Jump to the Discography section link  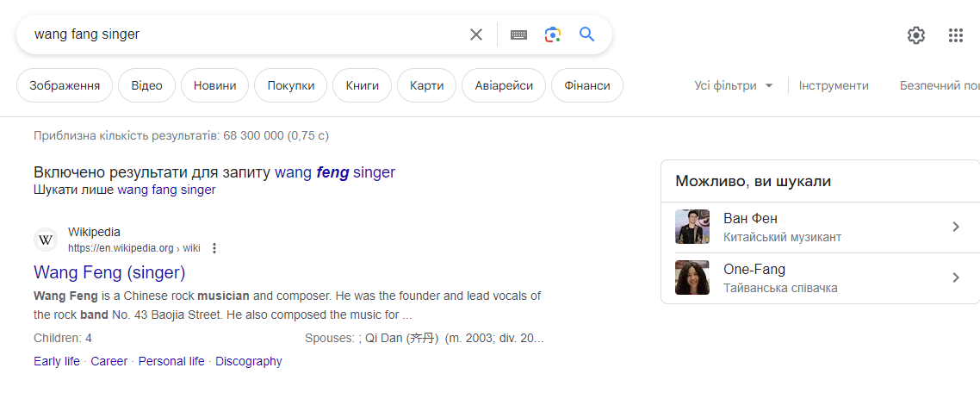click(249, 361)
